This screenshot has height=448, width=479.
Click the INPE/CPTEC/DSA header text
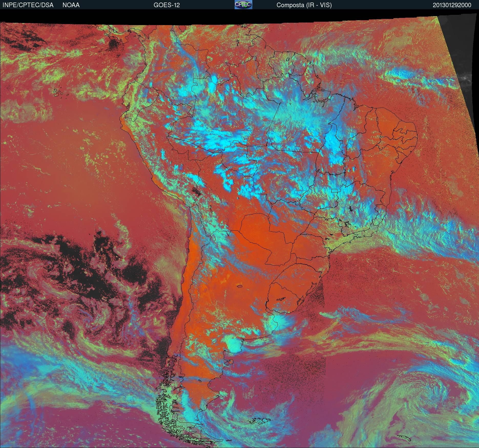28,5
